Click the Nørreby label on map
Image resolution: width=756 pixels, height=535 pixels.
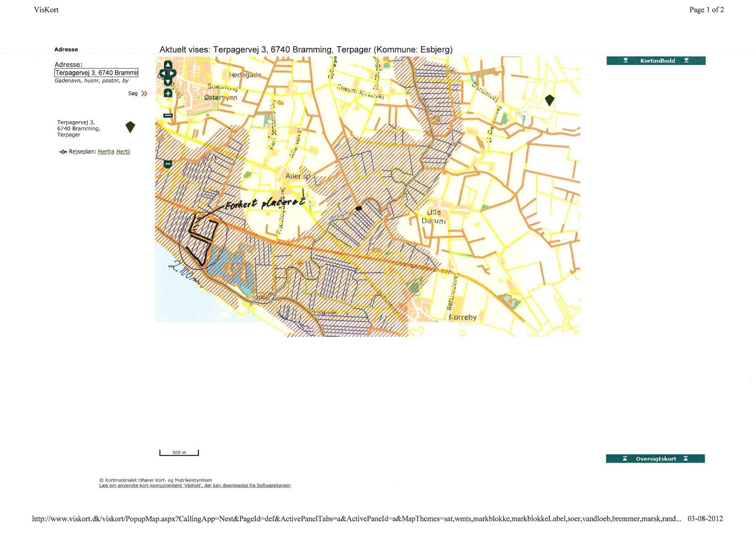(x=462, y=317)
